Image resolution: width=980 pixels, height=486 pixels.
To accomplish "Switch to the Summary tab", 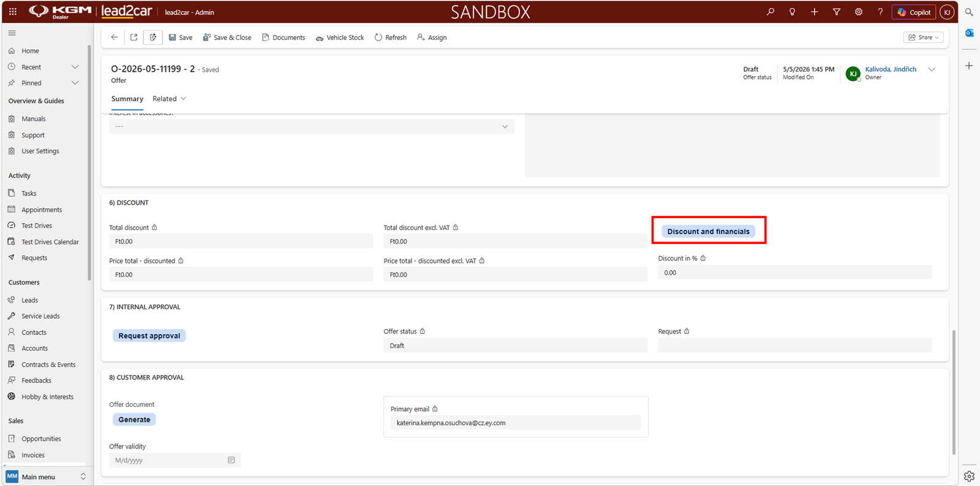I will tap(127, 99).
